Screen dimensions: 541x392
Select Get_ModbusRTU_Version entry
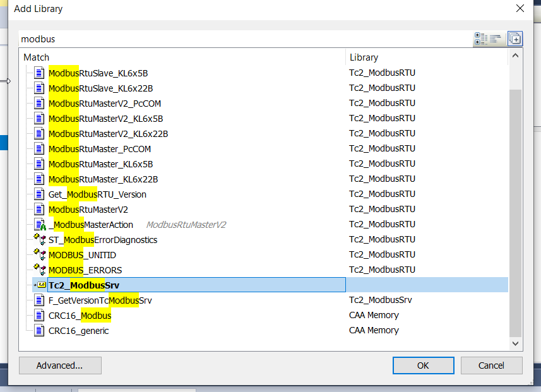(x=97, y=194)
